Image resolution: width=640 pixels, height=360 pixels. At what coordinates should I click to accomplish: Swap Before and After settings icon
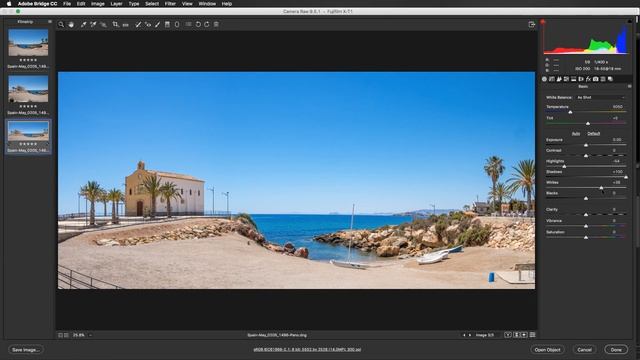[x=516, y=335]
